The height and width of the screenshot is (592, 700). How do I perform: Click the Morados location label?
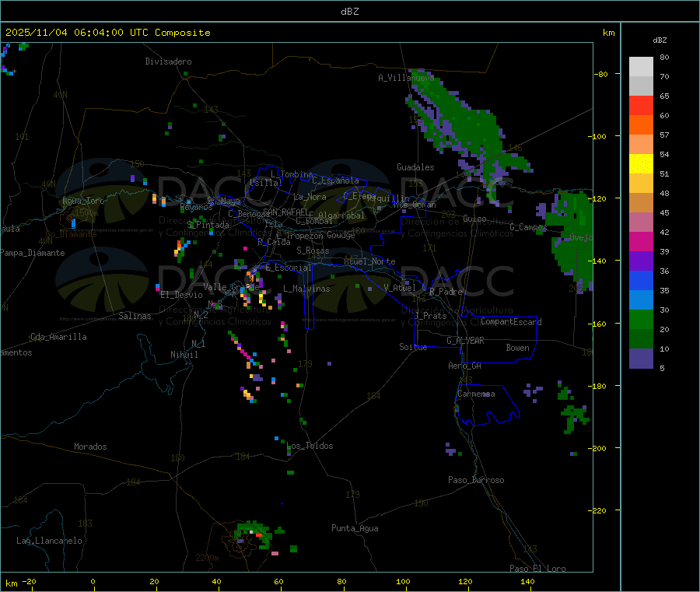pos(91,447)
